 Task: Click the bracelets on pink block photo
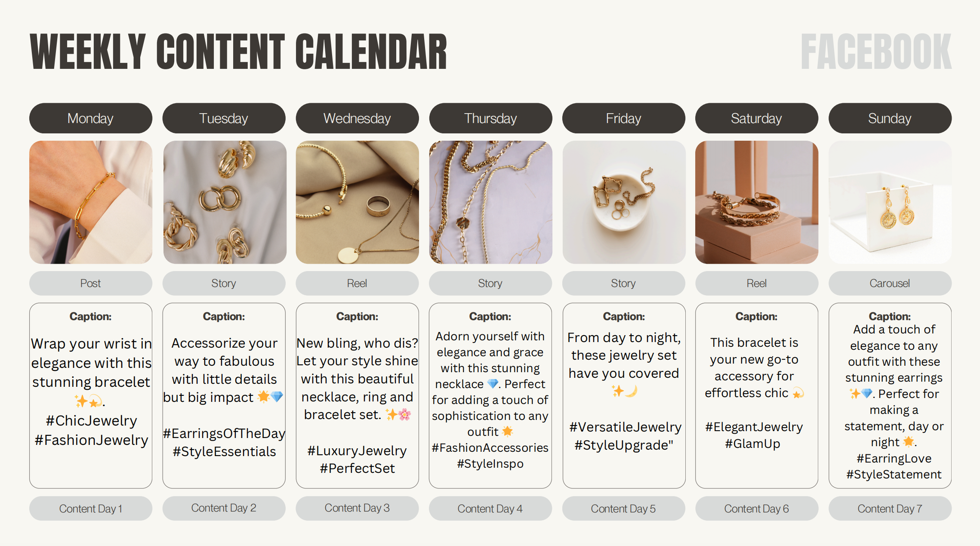757,202
